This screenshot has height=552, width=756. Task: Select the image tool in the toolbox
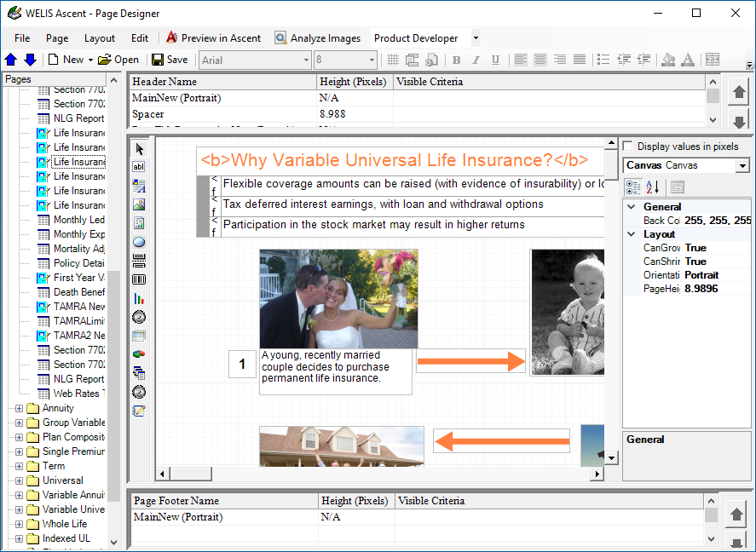(140, 204)
